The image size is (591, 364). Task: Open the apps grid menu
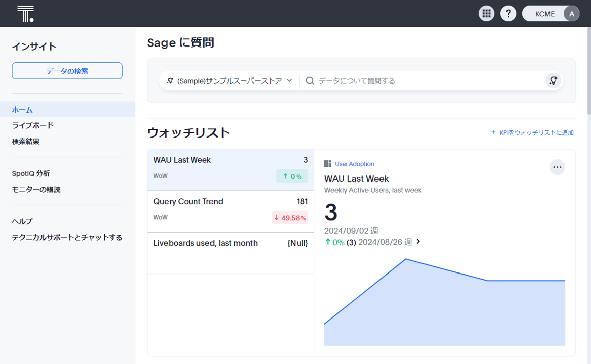486,14
